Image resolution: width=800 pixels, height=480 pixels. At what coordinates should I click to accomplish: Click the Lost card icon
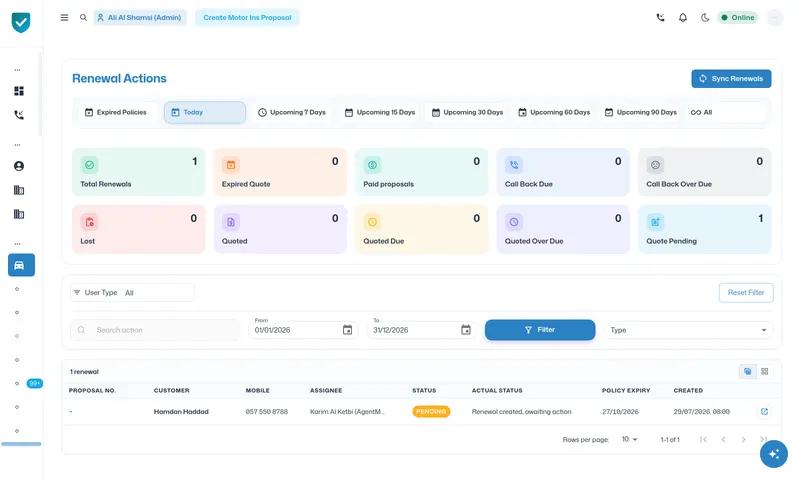click(x=89, y=222)
